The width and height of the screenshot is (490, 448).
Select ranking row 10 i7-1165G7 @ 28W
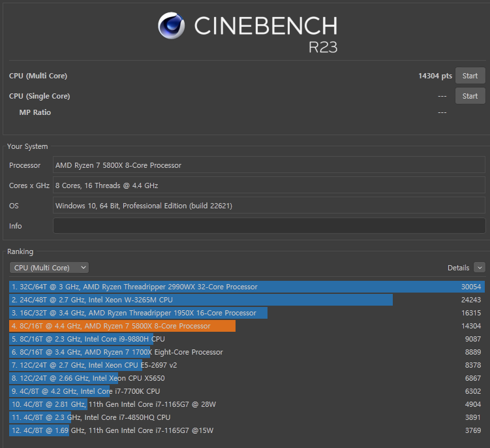tap(247, 404)
